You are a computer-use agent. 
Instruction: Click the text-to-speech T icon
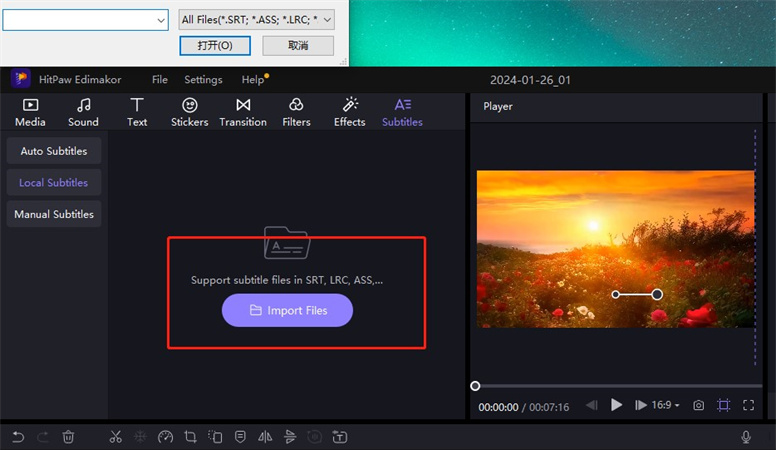point(340,437)
